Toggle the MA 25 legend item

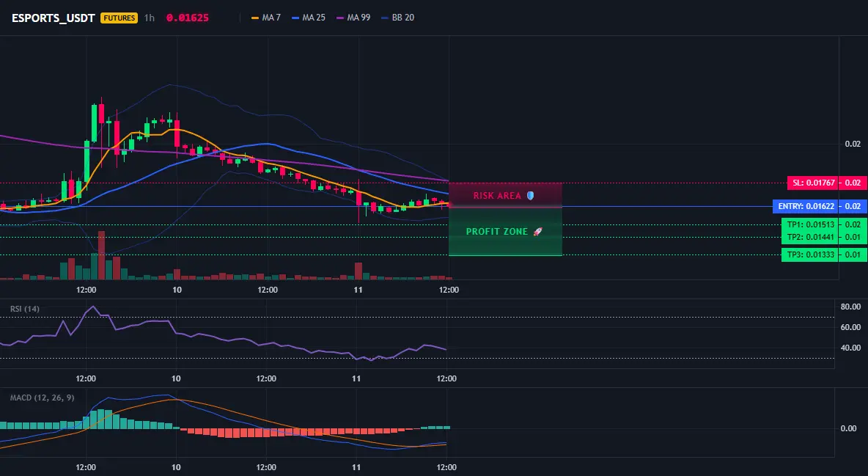(309, 18)
